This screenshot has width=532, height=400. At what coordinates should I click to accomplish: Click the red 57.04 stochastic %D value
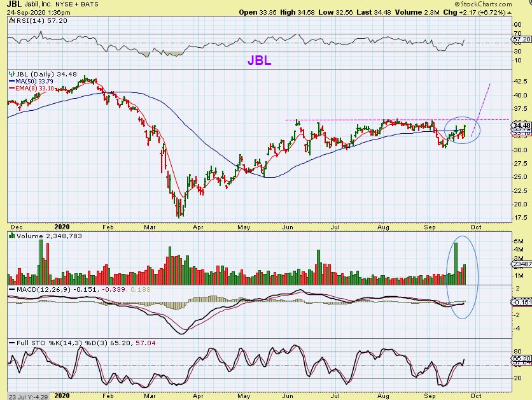click(146, 343)
